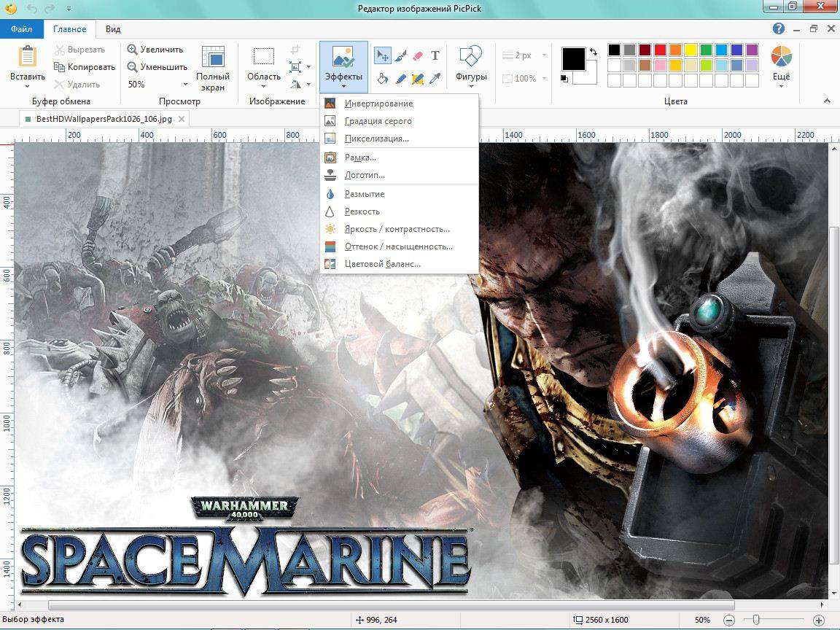Choose Рамка... effect
Image resolution: width=840 pixels, height=630 pixels.
pyautogui.click(x=399, y=157)
